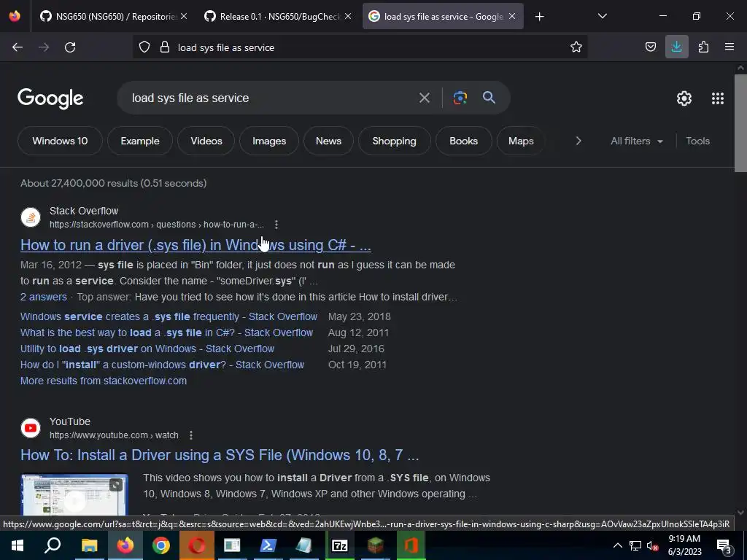Show tracking protection shield info
Image resolution: width=747 pixels, height=560 pixels.
coord(144,47)
